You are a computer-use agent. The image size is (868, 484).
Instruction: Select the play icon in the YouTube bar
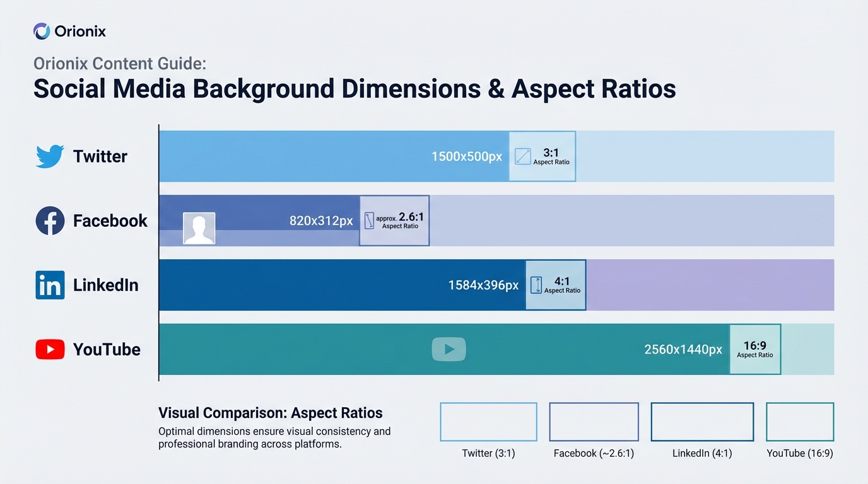click(449, 349)
